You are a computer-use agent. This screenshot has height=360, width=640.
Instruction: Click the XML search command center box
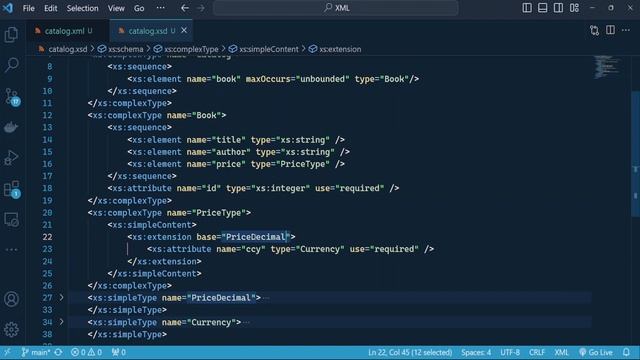pos(336,8)
